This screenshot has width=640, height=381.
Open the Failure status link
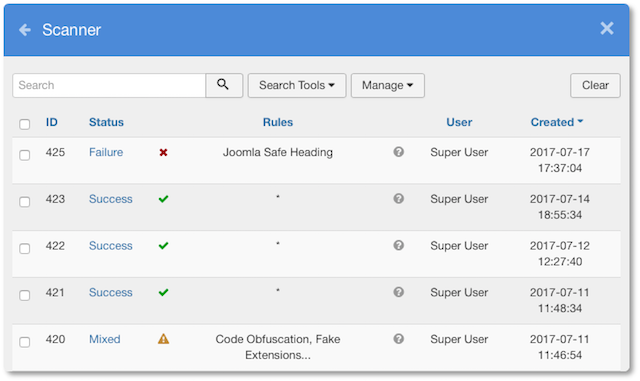coord(106,152)
